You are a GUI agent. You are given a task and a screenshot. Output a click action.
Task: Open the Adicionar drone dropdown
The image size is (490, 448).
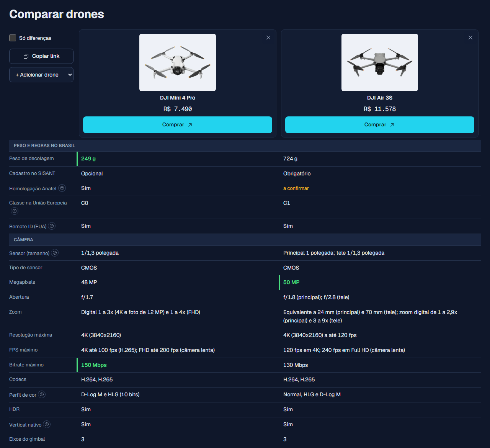pyautogui.click(x=41, y=75)
